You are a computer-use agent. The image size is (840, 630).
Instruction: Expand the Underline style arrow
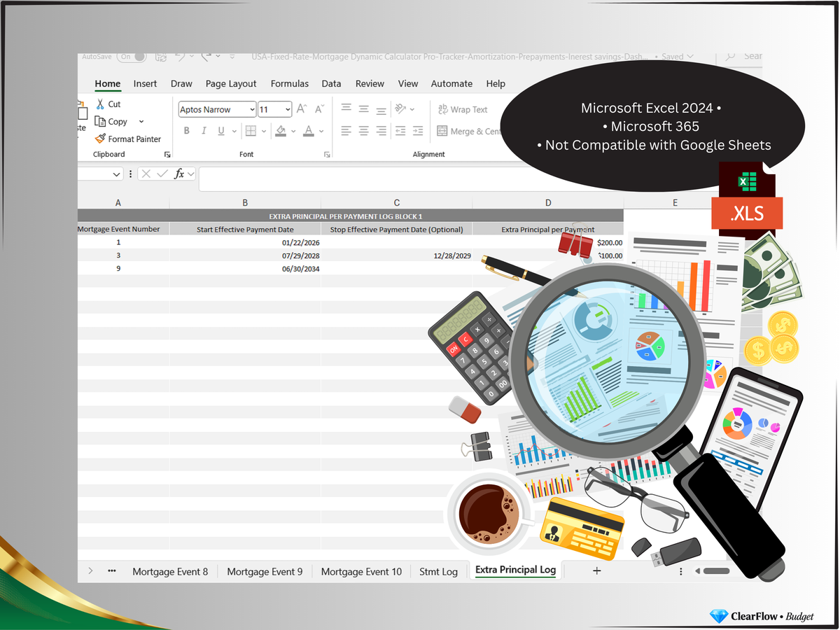234,131
